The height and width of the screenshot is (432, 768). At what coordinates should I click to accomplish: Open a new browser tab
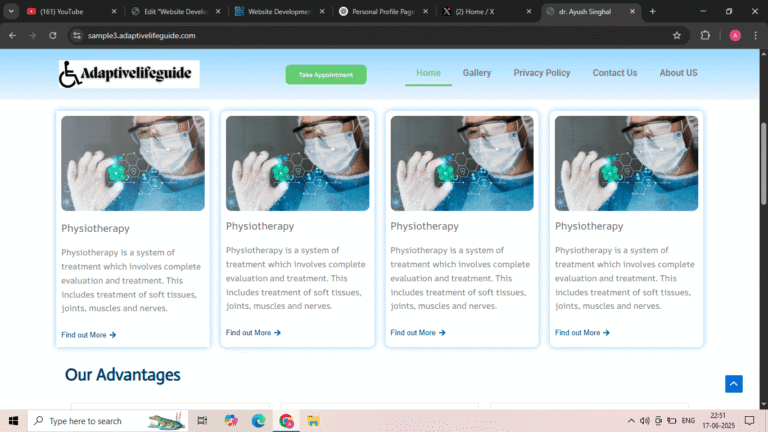coord(653,11)
